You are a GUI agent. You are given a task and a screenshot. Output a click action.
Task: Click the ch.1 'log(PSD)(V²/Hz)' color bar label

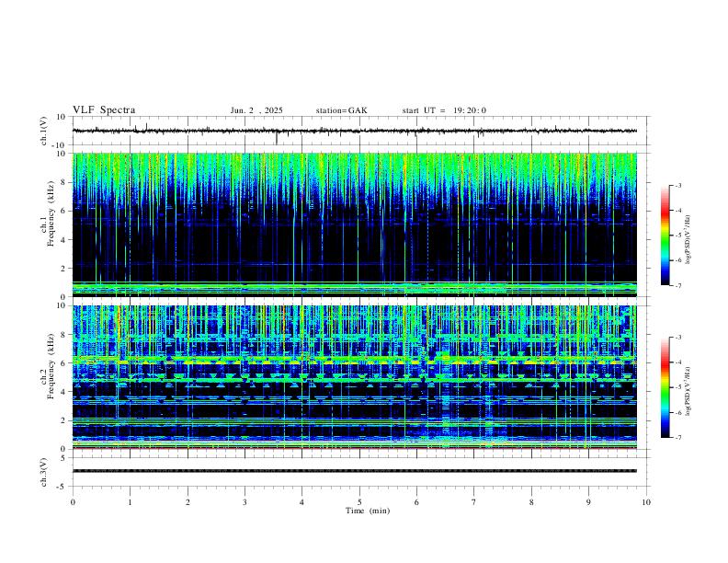coord(688,240)
